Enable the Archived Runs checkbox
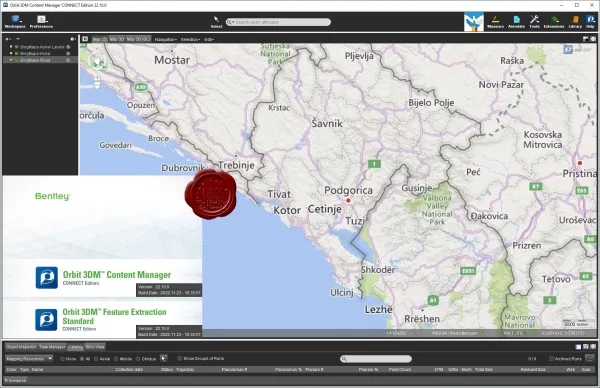This screenshot has height=388, width=600. pos(551,359)
